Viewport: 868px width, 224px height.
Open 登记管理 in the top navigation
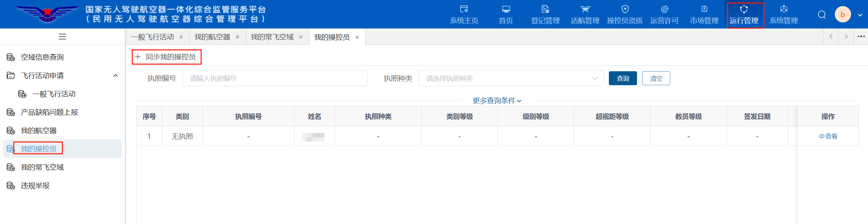point(545,15)
